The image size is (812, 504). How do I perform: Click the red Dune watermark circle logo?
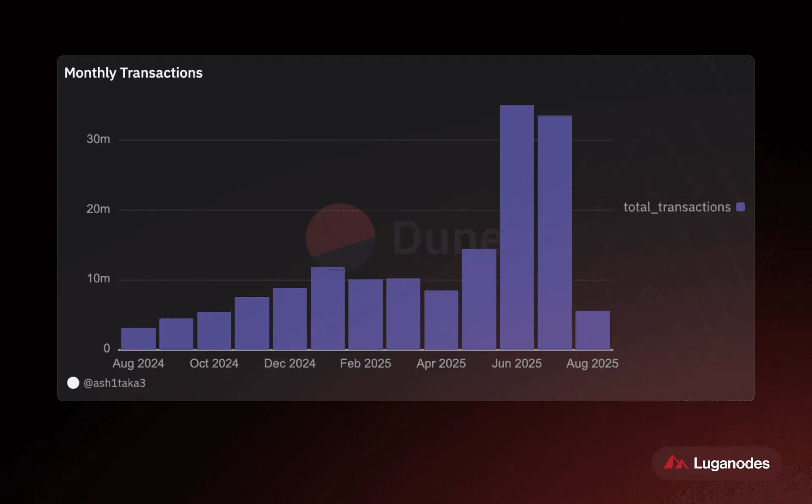[x=340, y=237]
